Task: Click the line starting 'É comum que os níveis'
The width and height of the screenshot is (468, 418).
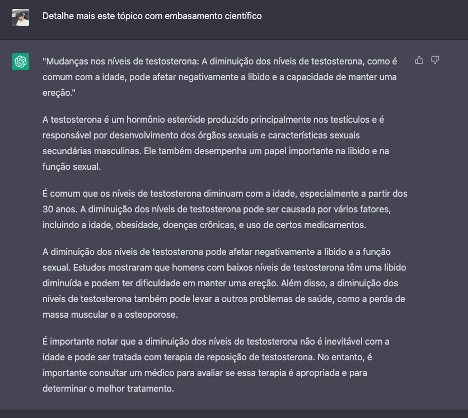Action: click(225, 194)
